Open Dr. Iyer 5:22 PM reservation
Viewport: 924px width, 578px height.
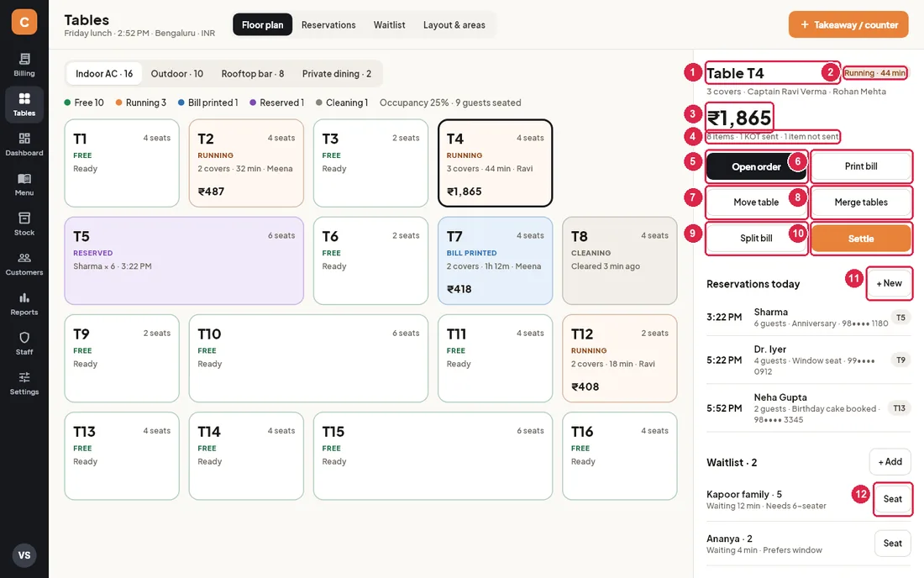[808, 360]
